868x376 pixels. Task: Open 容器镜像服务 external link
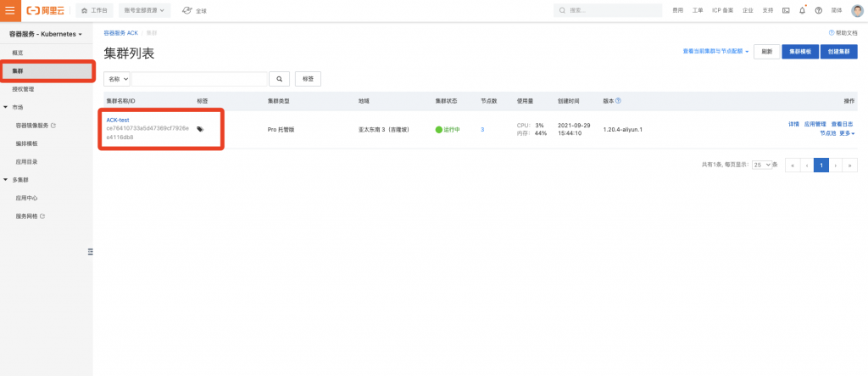[x=36, y=126]
